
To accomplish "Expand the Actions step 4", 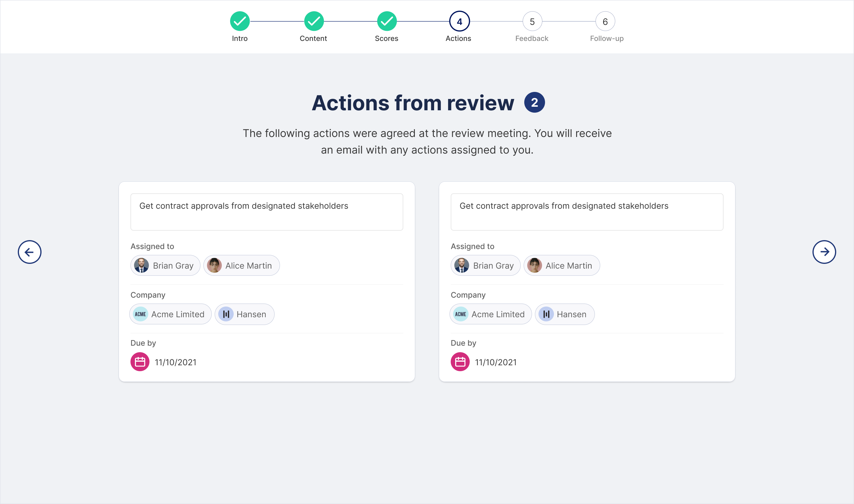I will tap(458, 22).
